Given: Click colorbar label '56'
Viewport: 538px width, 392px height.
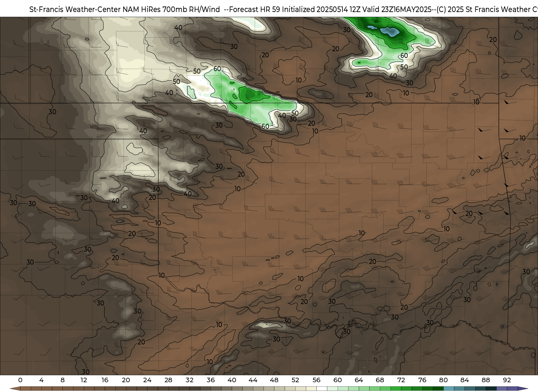Looking at the screenshot, I should 317,380.
